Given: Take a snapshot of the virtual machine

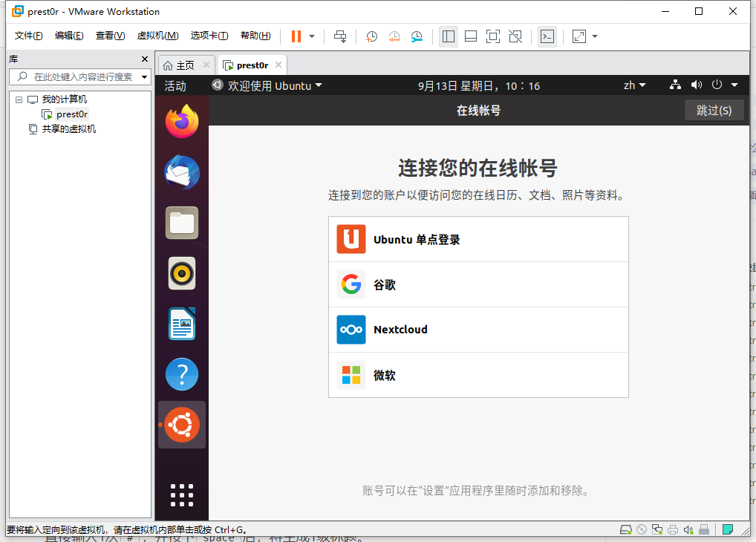Looking at the screenshot, I should (x=371, y=36).
